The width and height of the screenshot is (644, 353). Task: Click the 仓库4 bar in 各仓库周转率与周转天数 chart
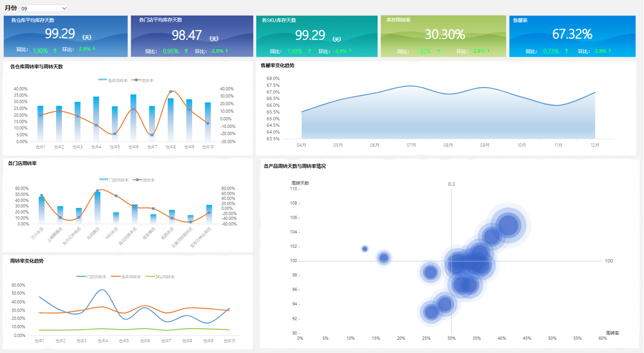[x=96, y=119]
